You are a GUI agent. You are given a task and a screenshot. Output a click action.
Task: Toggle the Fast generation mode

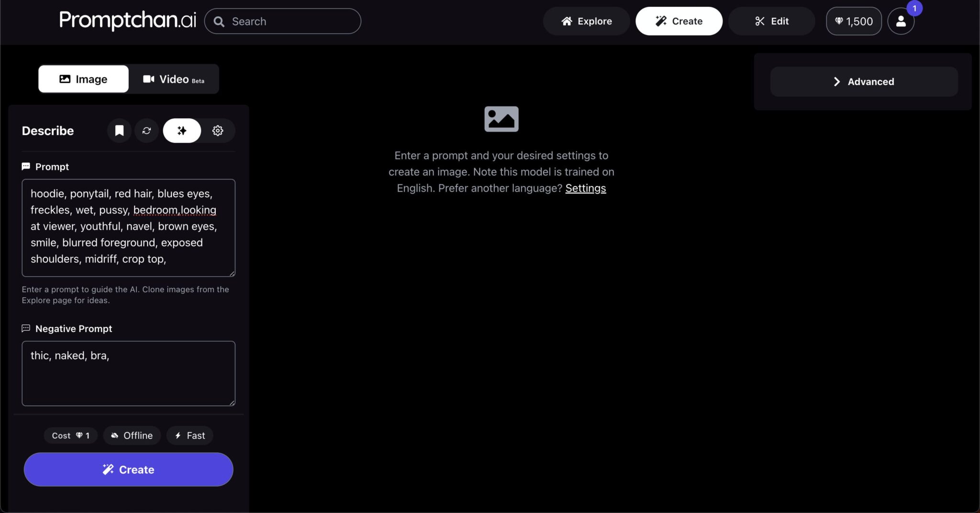pyautogui.click(x=190, y=435)
